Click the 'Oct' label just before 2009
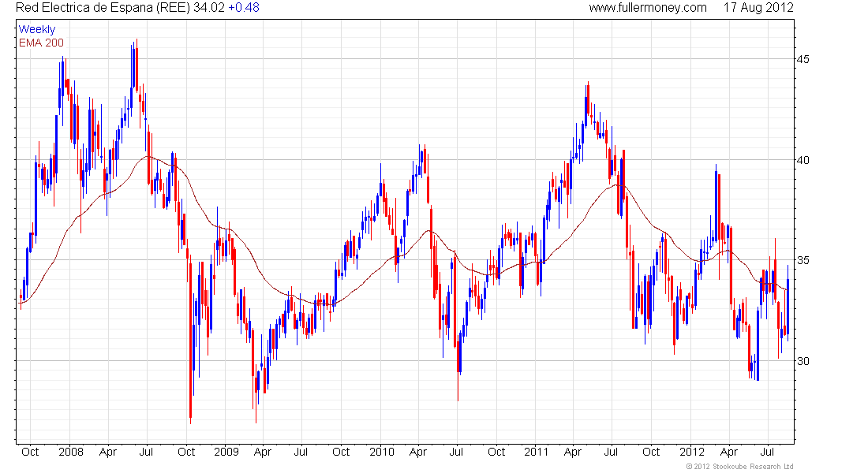868x473 pixels. tap(186, 452)
